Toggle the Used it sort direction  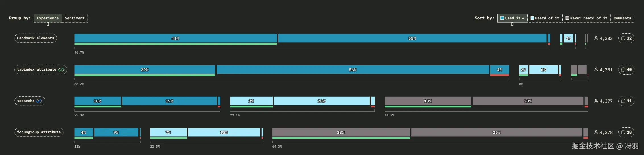512,18
